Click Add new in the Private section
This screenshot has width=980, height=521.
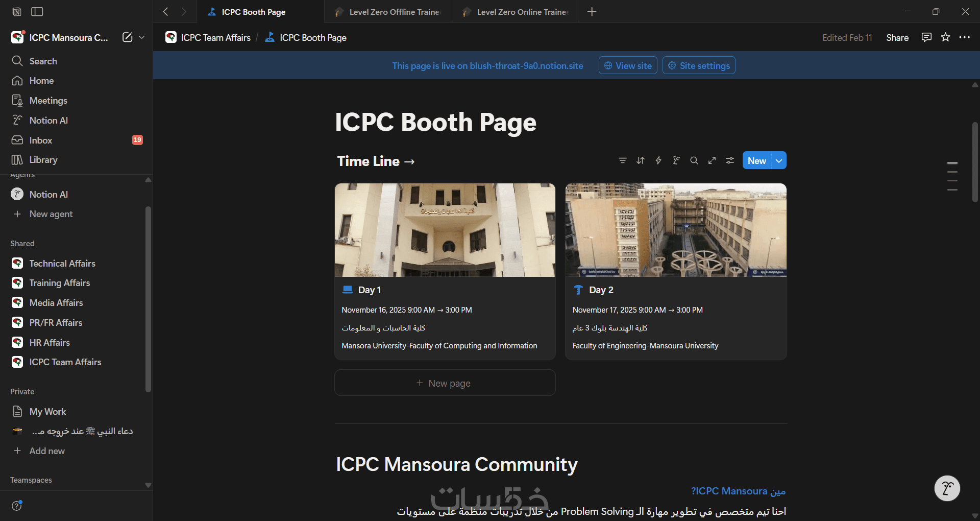(x=74, y=451)
